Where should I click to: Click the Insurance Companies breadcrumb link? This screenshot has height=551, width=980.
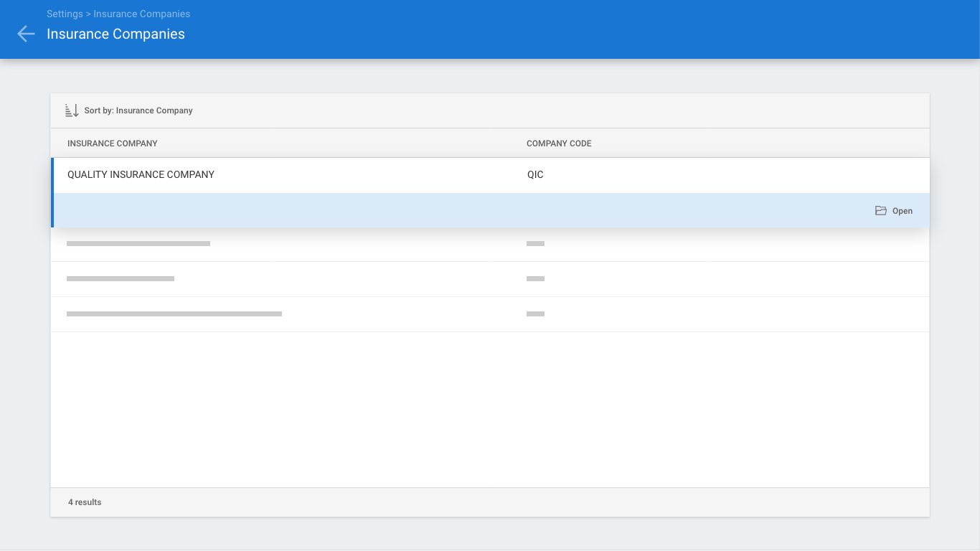coord(142,14)
